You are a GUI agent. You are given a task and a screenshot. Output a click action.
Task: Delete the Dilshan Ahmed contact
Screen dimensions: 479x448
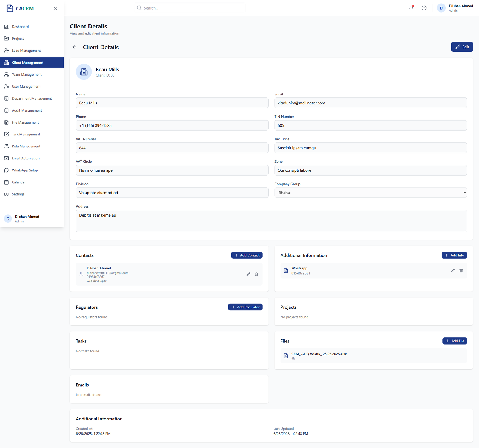pyautogui.click(x=256, y=274)
